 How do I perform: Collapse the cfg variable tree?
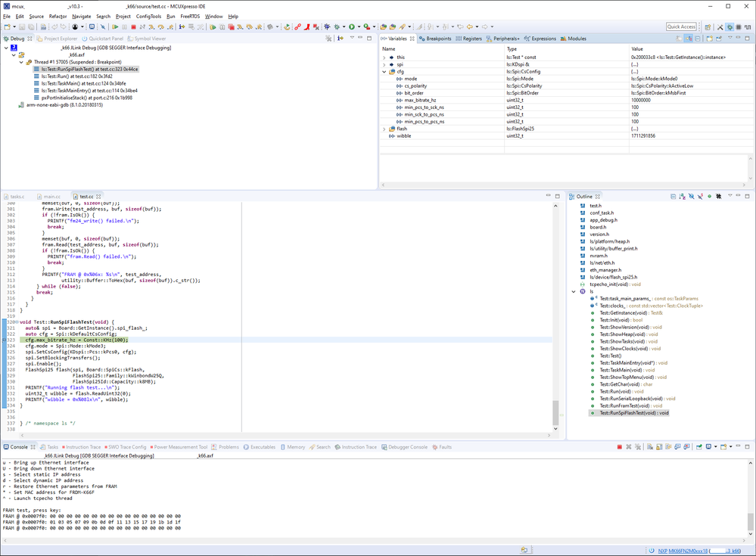pos(386,72)
